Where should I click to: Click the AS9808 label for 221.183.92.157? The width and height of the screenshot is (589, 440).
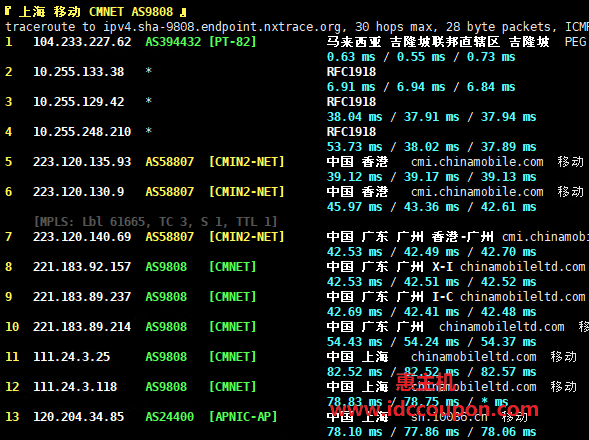[166, 267]
